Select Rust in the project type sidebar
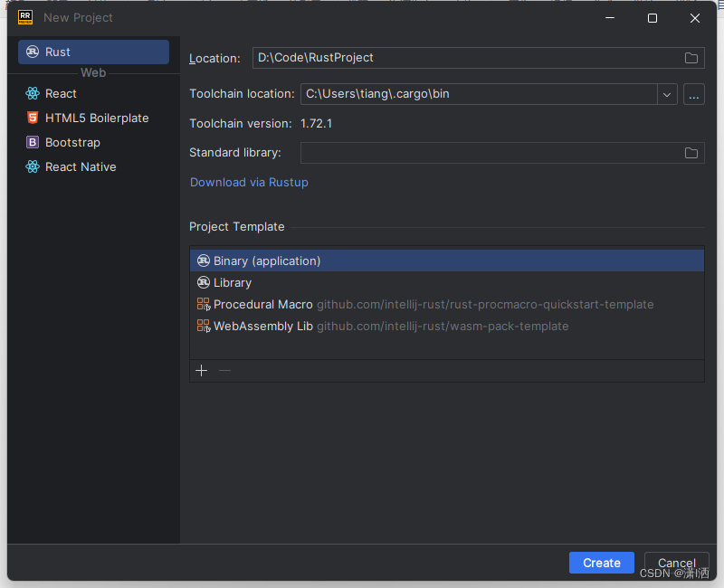Screen dimensions: 724x588 pos(93,52)
